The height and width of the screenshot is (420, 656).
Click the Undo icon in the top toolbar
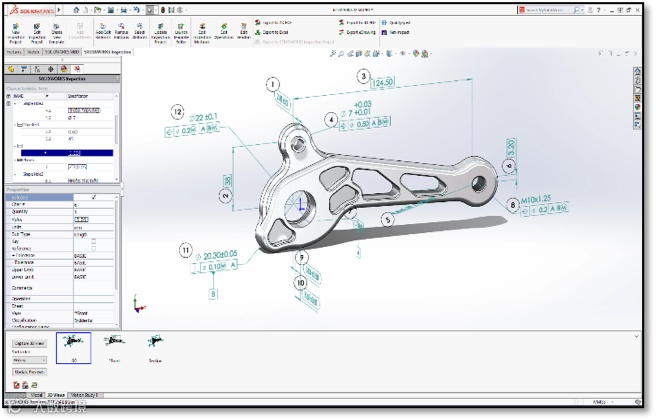click(136, 10)
